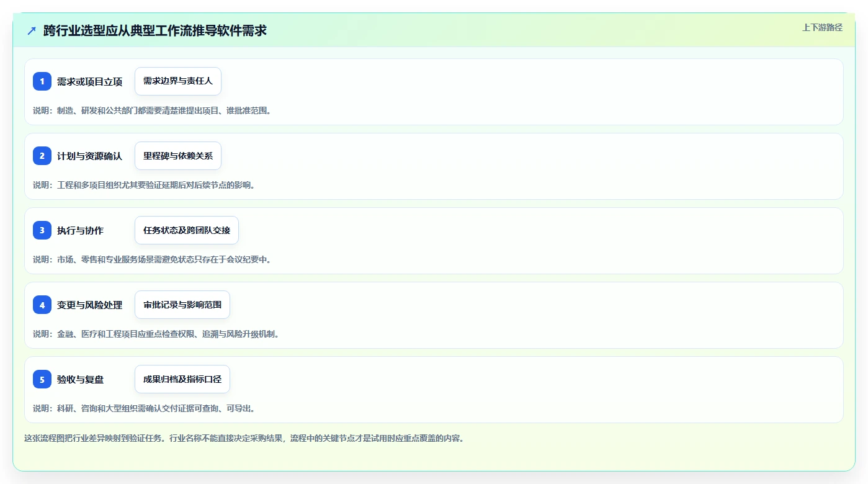Select the 审批记录与影响范围 tag

[182, 305]
